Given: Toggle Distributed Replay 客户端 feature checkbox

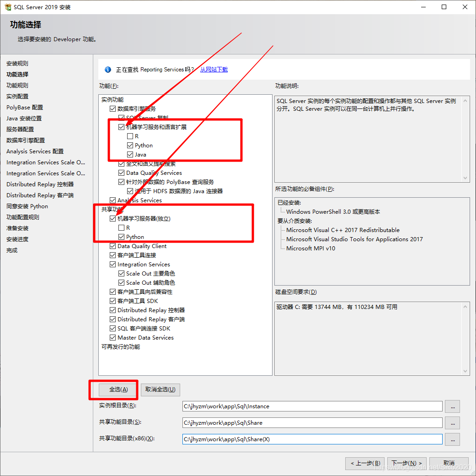Looking at the screenshot, I should tap(112, 319).
